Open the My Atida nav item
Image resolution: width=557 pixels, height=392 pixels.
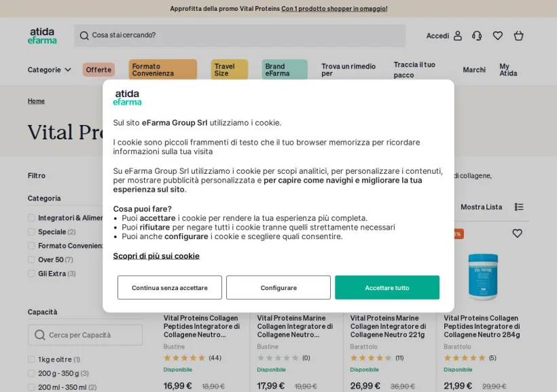pos(508,70)
